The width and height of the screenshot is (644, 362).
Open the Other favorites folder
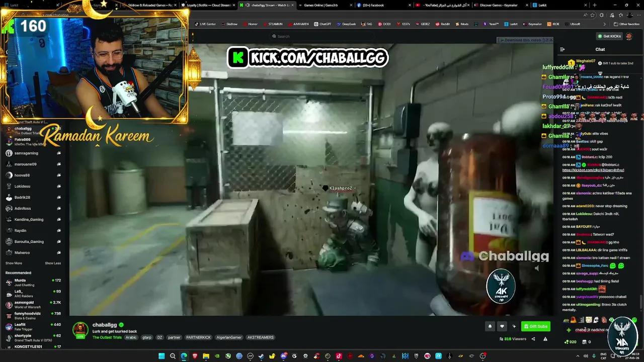626,24
